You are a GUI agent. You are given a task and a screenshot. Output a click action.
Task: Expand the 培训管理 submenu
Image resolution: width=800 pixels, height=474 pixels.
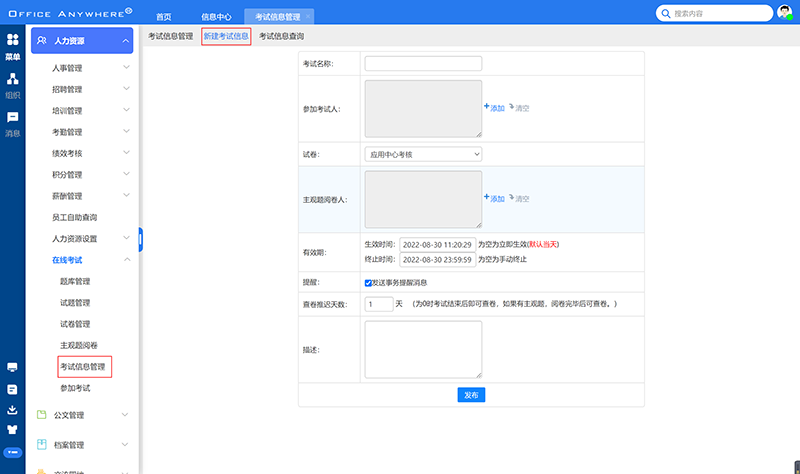(126, 110)
